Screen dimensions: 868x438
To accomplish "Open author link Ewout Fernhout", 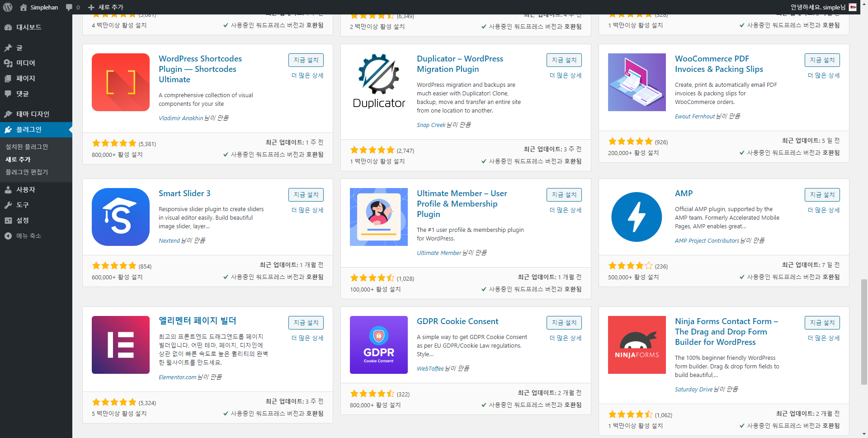I will coord(695,116).
